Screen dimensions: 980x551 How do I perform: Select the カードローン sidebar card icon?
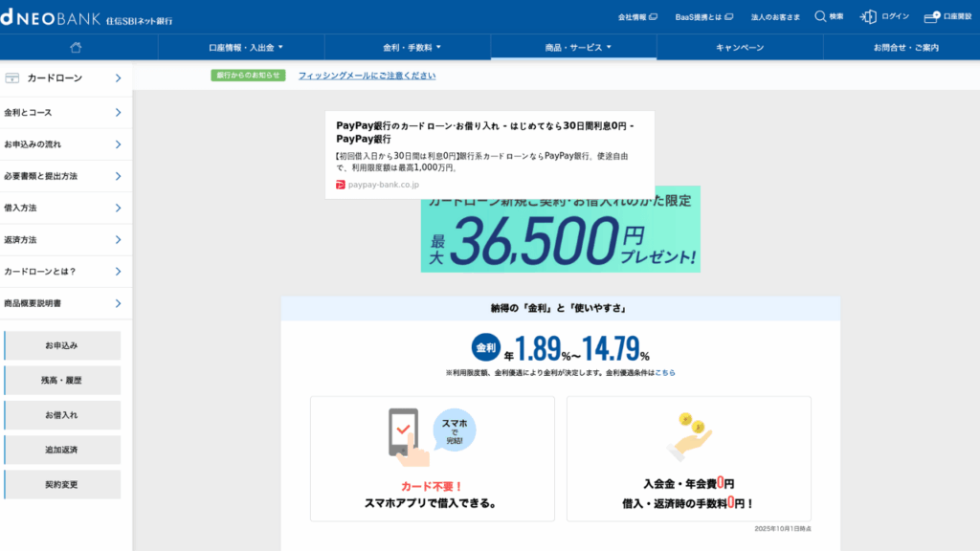(x=13, y=77)
